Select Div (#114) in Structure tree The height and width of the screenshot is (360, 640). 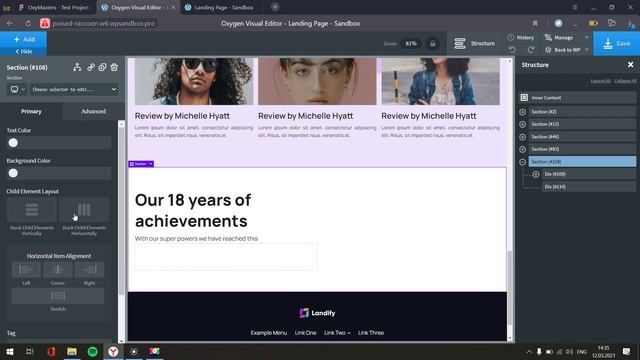pos(589,187)
